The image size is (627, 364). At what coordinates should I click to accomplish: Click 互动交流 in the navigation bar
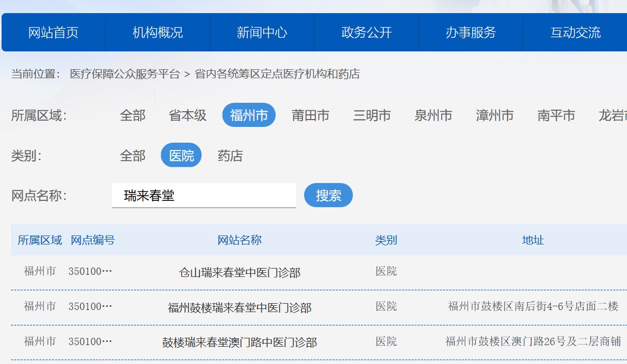click(575, 33)
